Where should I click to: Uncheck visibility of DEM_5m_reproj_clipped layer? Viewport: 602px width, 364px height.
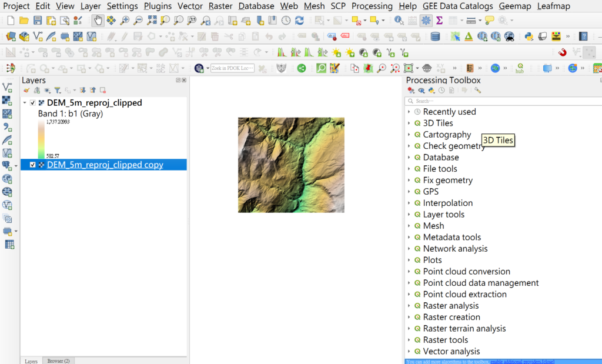(x=33, y=103)
